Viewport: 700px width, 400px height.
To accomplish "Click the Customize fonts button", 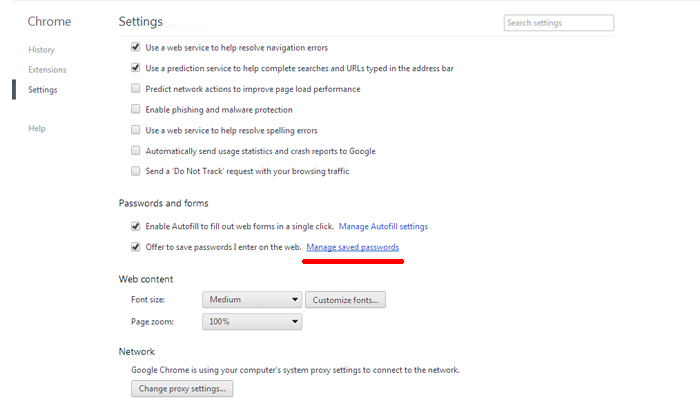I will click(x=345, y=300).
